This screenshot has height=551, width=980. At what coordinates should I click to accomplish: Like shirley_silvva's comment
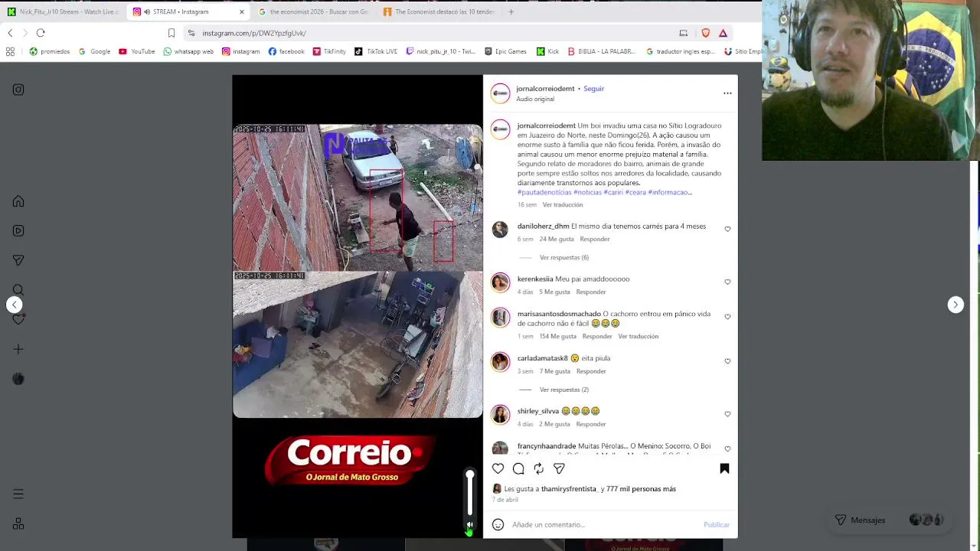(x=727, y=413)
